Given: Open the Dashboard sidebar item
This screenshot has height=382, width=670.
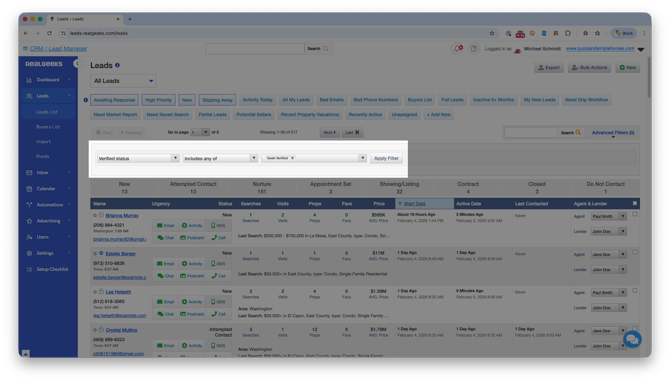Looking at the screenshot, I should [48, 80].
